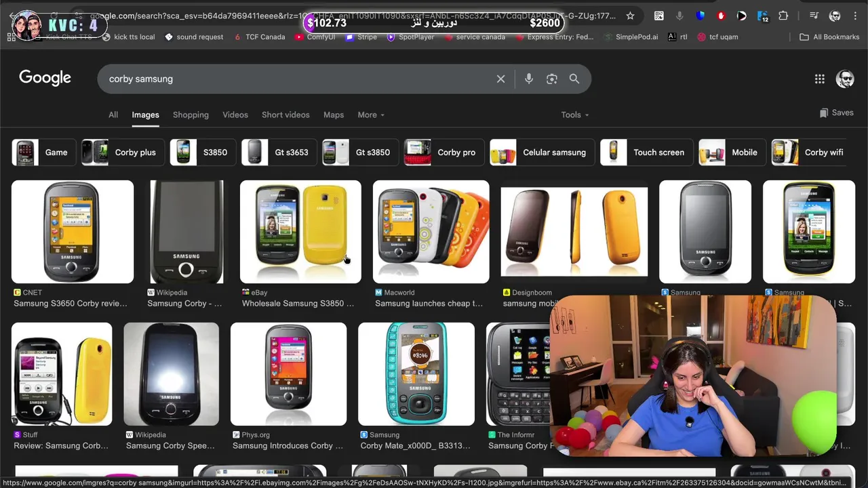Expand the More dropdown
The image size is (868, 488).
371,115
